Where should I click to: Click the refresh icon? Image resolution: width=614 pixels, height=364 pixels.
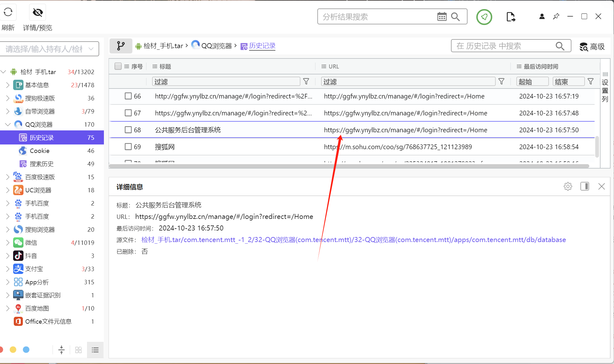coord(8,13)
